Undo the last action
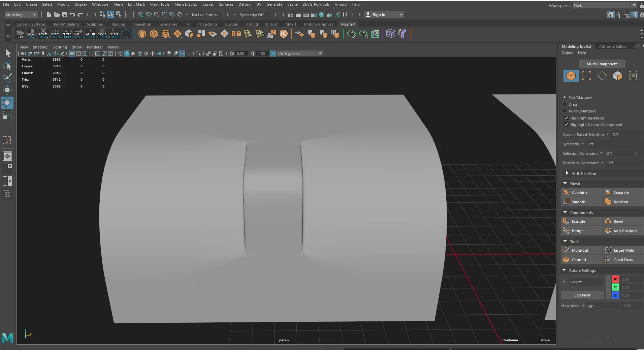Image resolution: width=644 pixels, height=350 pixels. click(x=72, y=14)
